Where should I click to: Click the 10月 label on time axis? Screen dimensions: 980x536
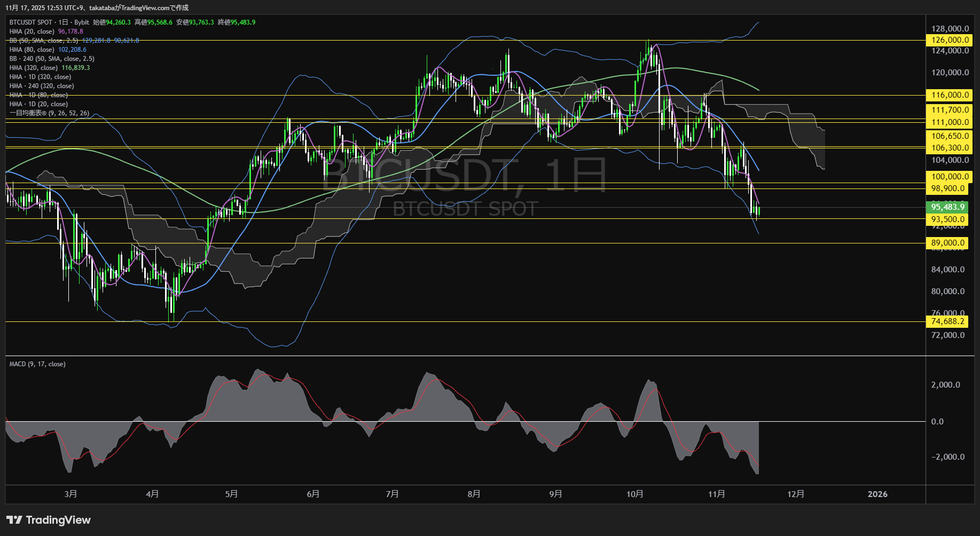coord(635,494)
